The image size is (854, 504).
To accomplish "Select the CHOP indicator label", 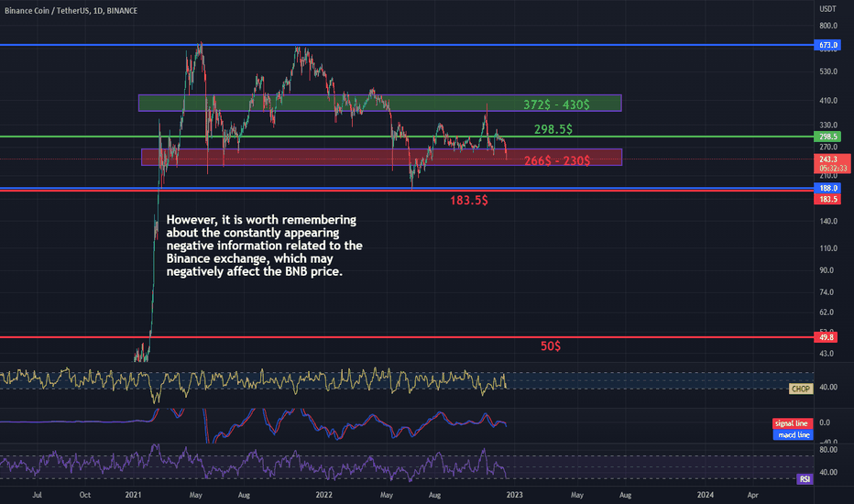I will click(801, 389).
